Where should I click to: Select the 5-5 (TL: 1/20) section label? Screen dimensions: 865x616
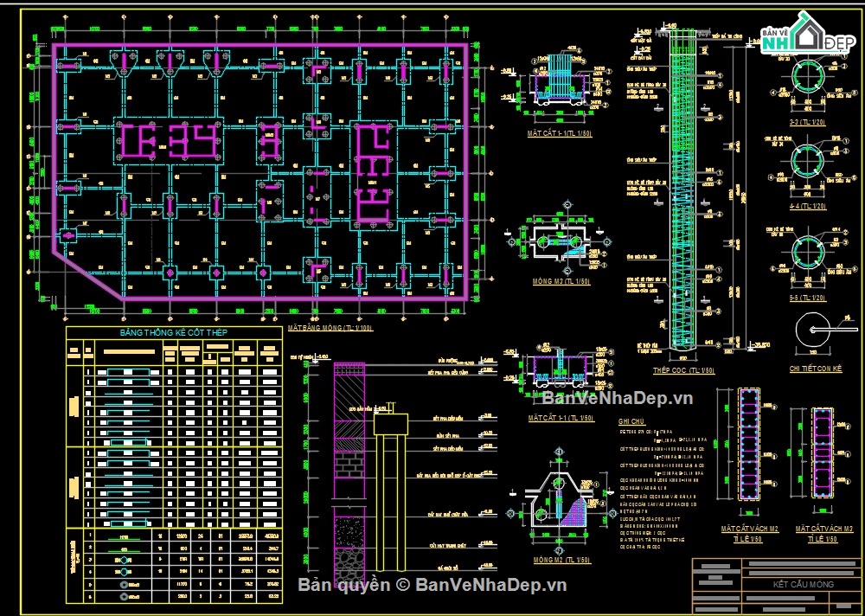[x=808, y=298]
